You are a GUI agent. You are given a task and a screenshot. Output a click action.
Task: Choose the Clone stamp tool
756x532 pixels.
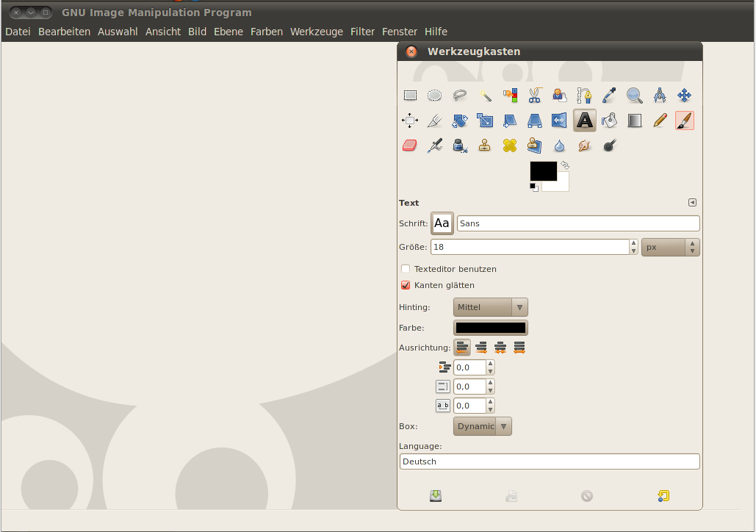tap(484, 145)
